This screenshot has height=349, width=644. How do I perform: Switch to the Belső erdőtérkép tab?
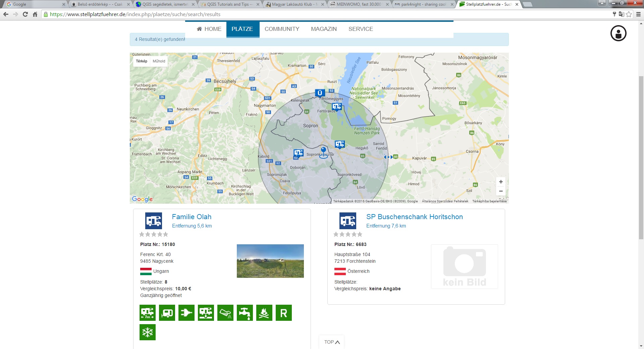tap(100, 4)
